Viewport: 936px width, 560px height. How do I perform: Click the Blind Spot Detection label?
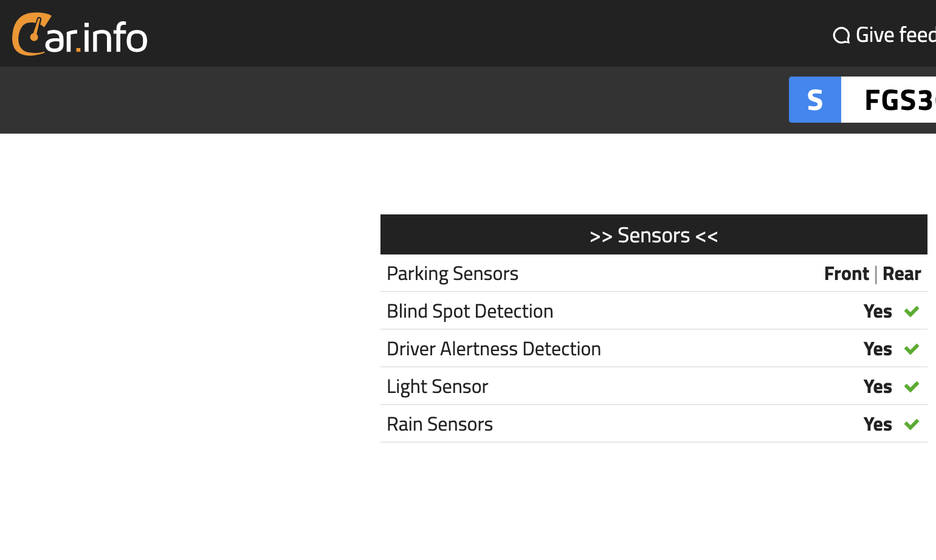click(470, 312)
